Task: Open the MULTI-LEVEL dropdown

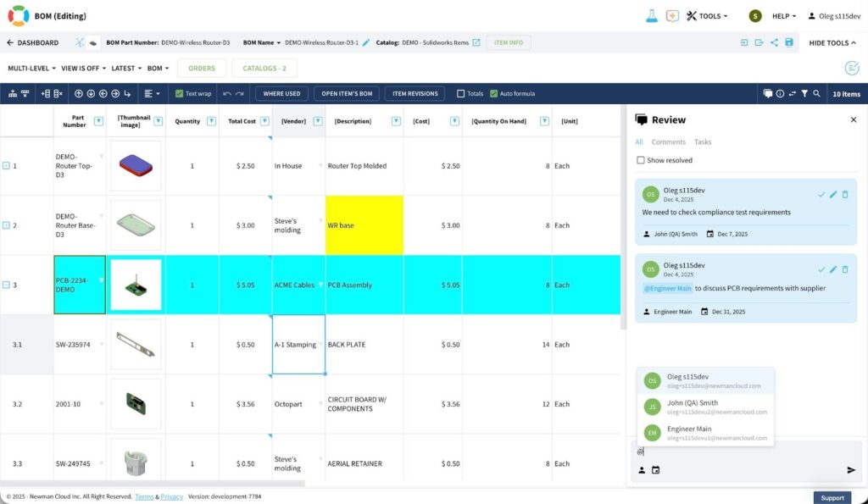Action: point(32,68)
